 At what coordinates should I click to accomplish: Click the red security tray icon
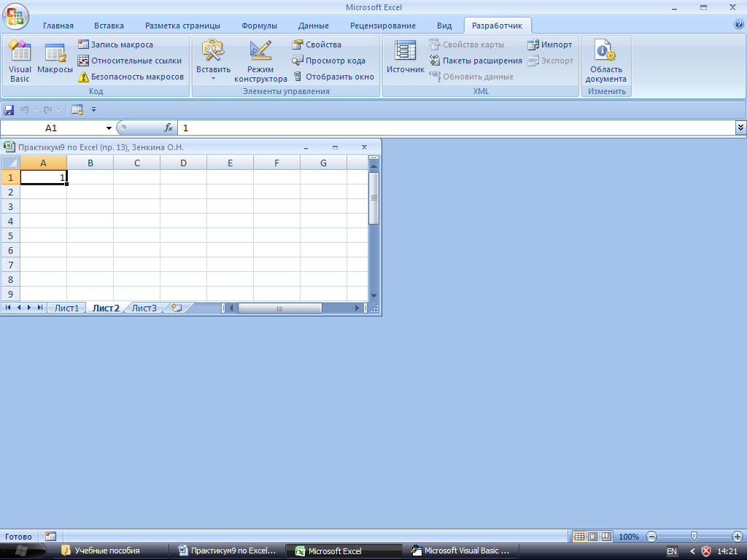coord(706,551)
